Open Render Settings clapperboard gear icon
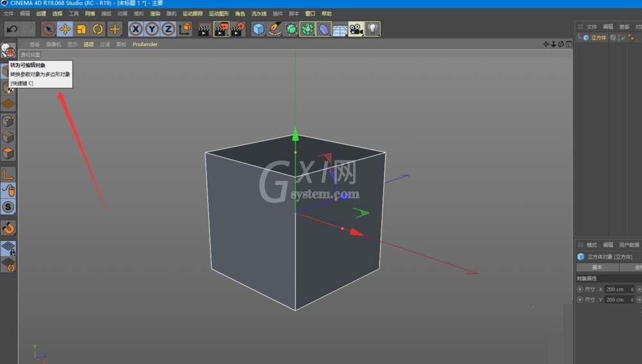The width and height of the screenshot is (642, 364). tap(238, 29)
